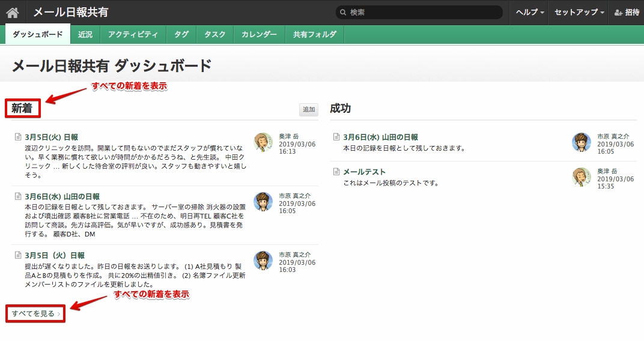This screenshot has height=341, width=644.
Task: Select the ダッシュボード tab
Action: tap(38, 34)
